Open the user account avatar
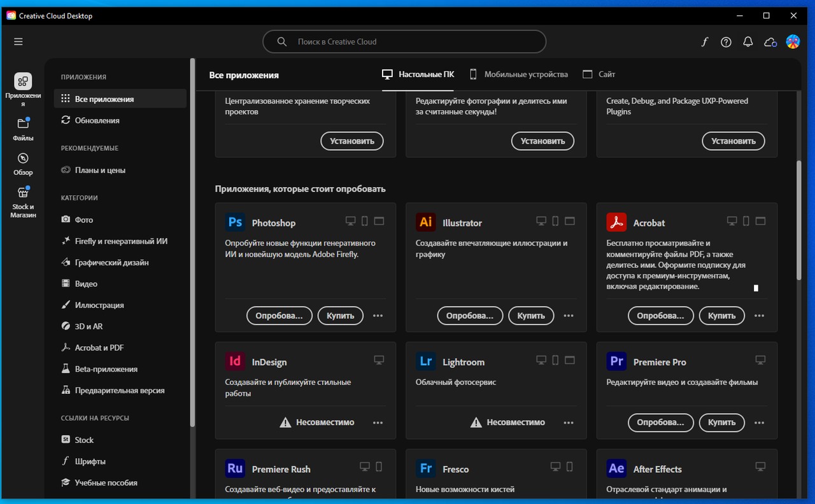815x504 pixels. [793, 42]
